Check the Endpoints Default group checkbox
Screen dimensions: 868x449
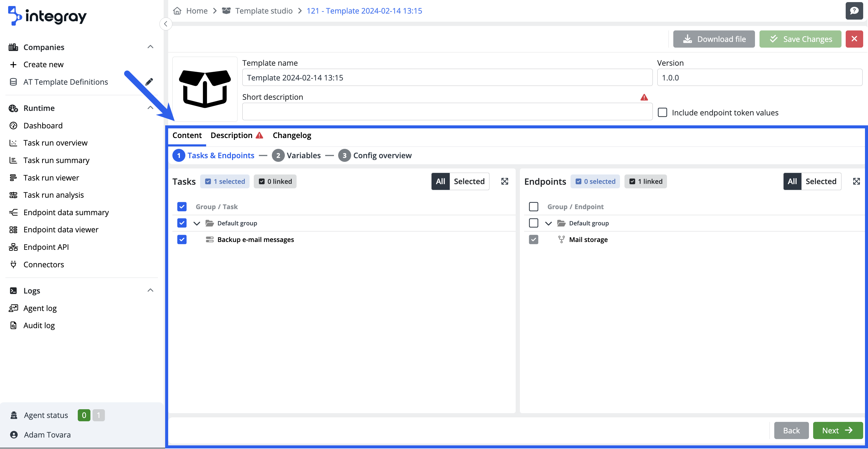533,223
